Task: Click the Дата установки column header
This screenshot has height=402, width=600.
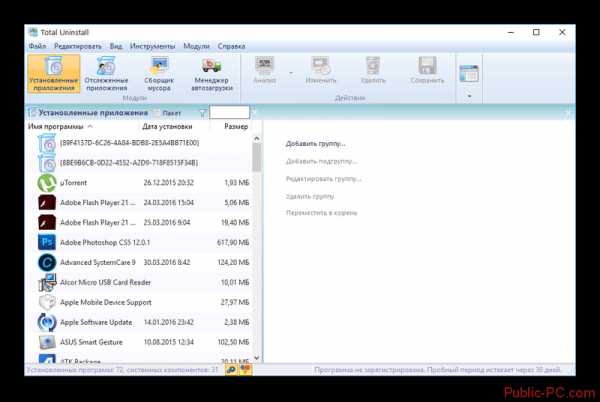Action: coord(167,126)
